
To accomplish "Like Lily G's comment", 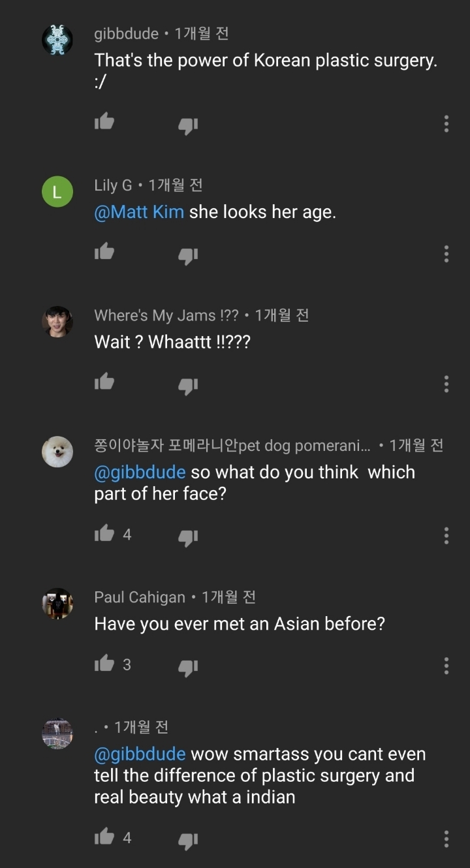I will (x=104, y=251).
